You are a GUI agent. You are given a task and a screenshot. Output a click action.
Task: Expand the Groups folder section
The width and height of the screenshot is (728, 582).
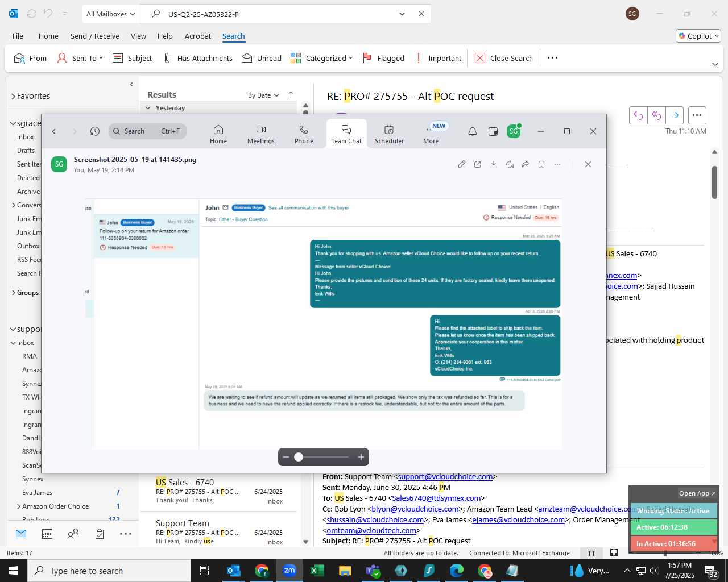[x=13, y=293]
